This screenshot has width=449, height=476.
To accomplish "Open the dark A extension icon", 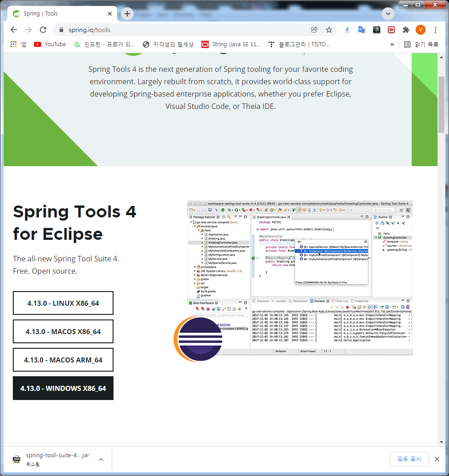I will pos(376,30).
